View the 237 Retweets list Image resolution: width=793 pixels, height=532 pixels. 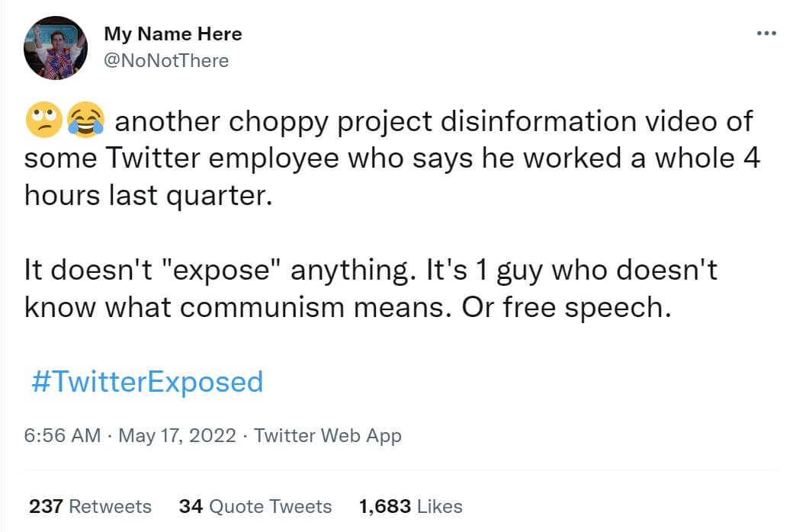tap(90, 506)
